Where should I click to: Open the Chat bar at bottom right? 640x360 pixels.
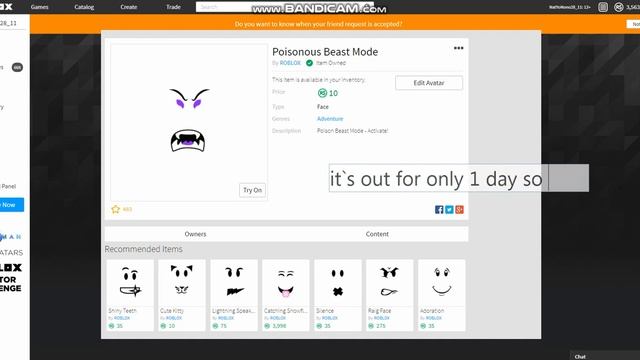click(605, 356)
